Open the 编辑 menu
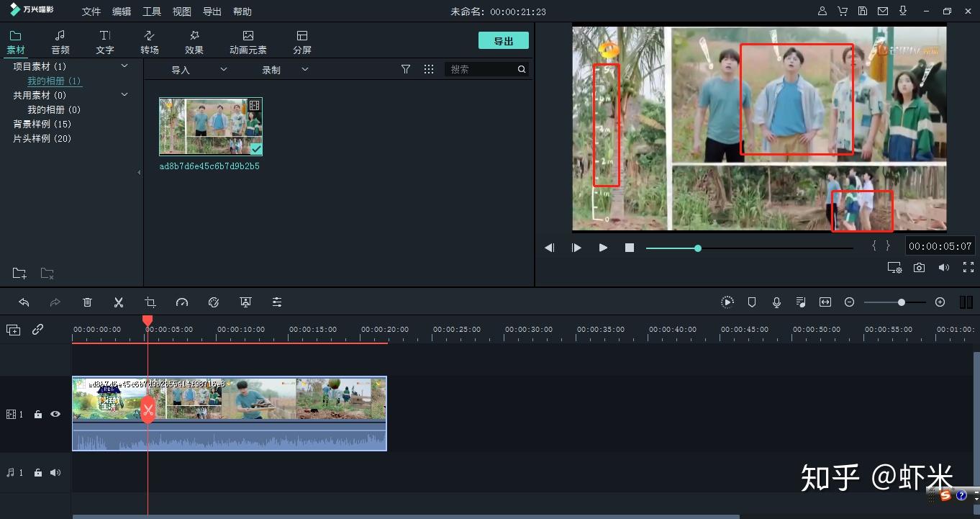The image size is (980, 519). coord(122,12)
